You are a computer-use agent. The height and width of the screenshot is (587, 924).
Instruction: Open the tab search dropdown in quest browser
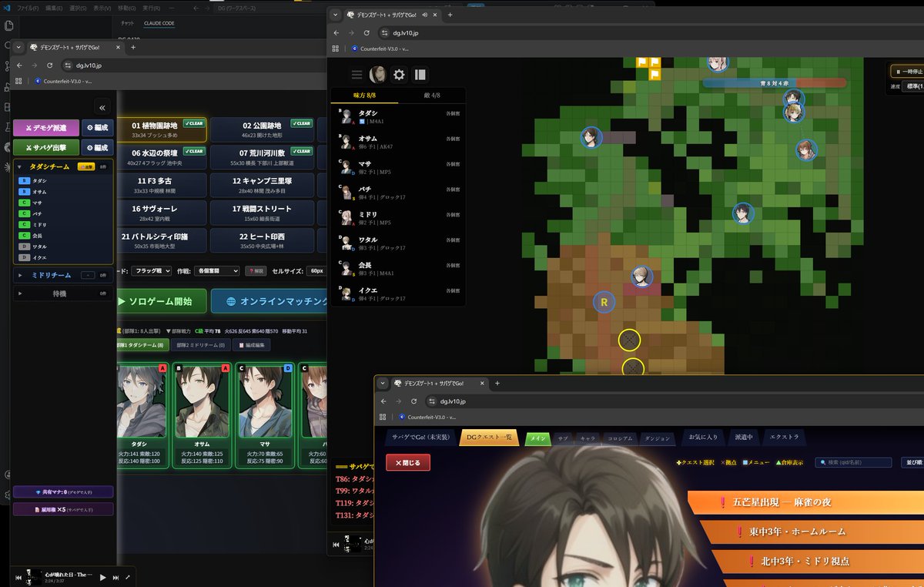coord(383,383)
